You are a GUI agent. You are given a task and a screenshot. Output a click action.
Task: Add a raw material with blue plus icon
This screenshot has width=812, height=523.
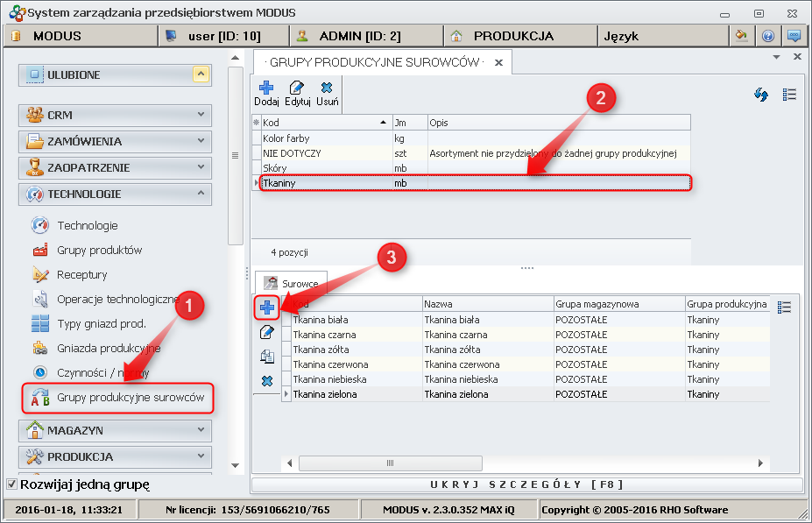coord(267,307)
